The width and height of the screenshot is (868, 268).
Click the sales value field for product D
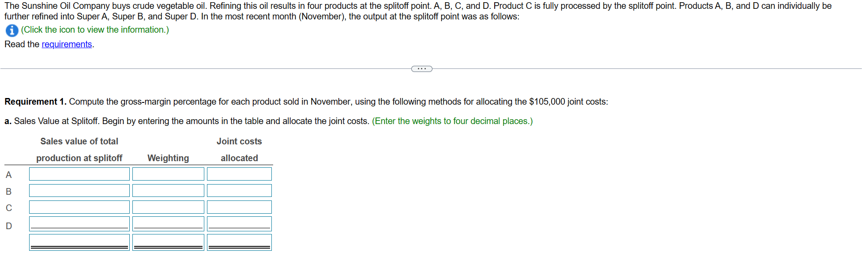click(79, 223)
